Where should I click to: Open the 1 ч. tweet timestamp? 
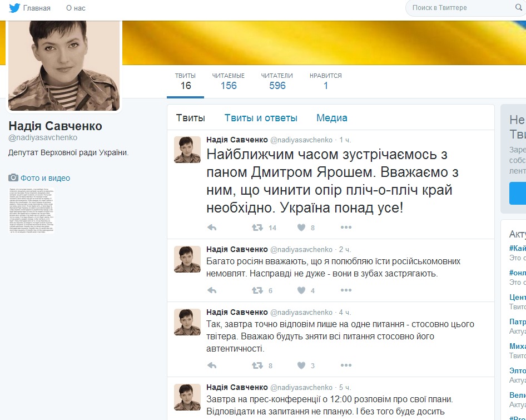(345, 140)
